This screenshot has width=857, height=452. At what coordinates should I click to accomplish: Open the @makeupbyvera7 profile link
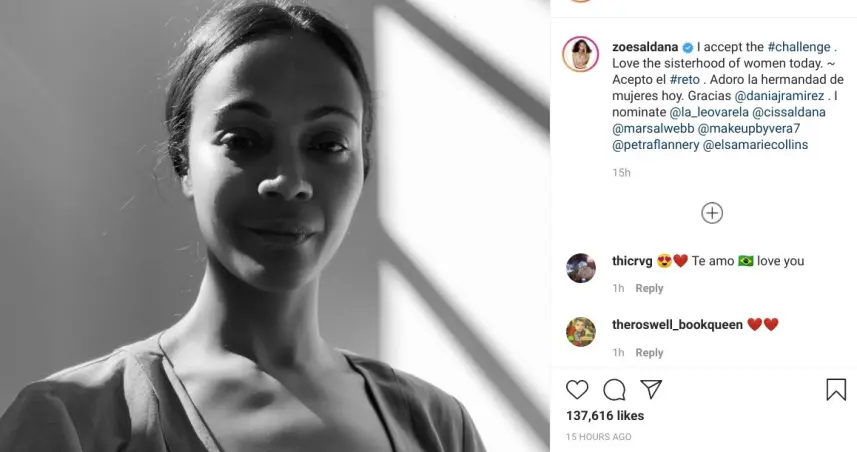(x=749, y=128)
